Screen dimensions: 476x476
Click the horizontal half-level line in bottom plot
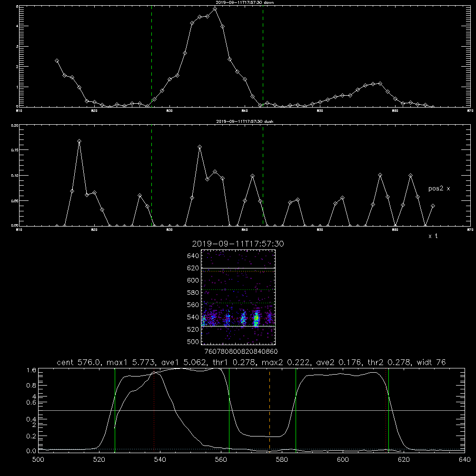(x=251, y=410)
